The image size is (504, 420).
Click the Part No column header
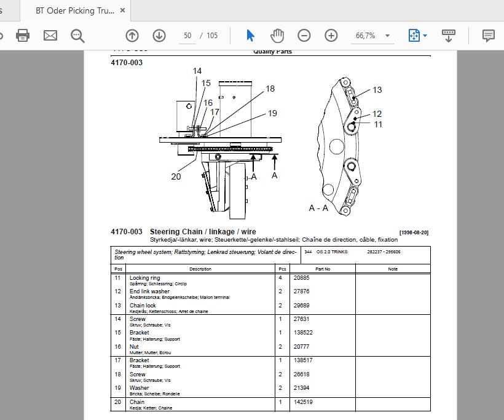click(x=323, y=269)
